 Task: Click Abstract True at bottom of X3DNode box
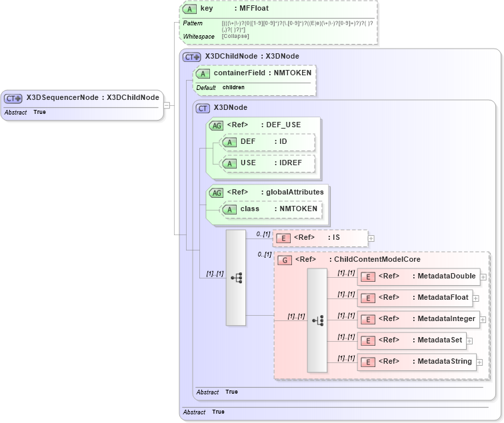(x=217, y=392)
